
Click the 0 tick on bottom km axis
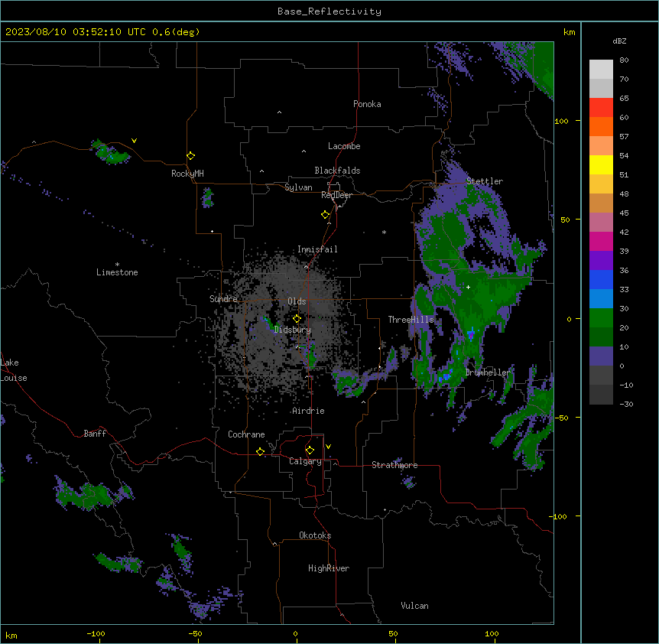pos(295,634)
